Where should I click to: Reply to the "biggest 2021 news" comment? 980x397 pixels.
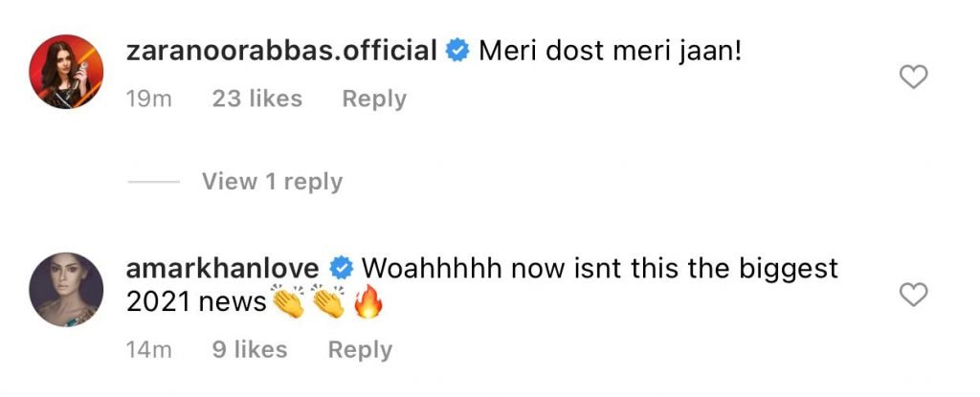[360, 350]
